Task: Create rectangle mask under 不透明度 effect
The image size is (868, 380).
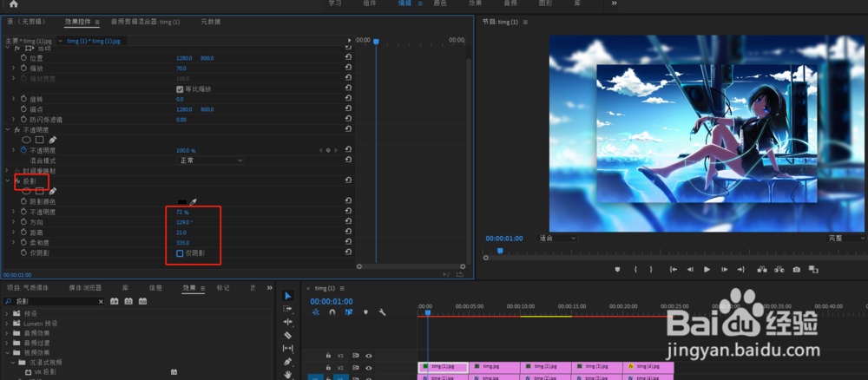Action: click(x=39, y=140)
